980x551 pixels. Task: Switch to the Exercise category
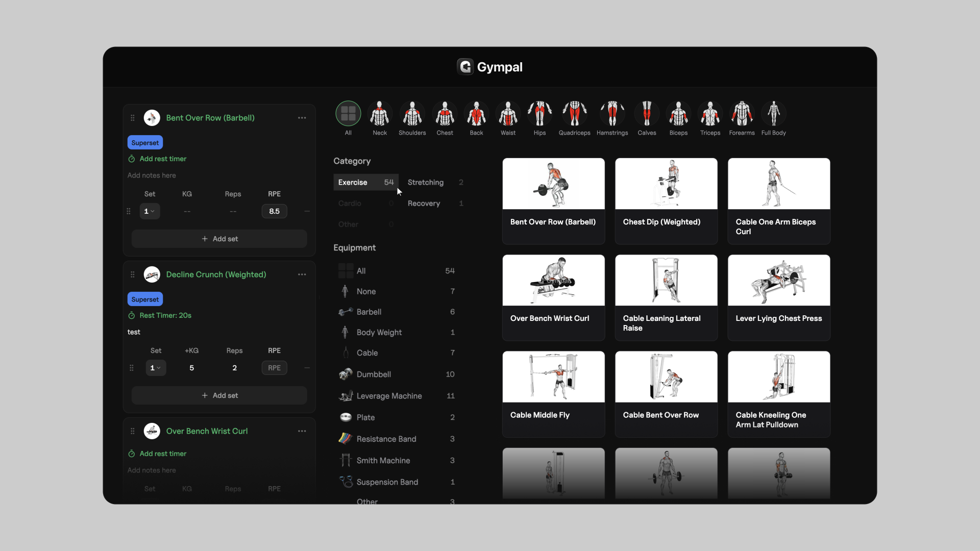click(x=366, y=182)
